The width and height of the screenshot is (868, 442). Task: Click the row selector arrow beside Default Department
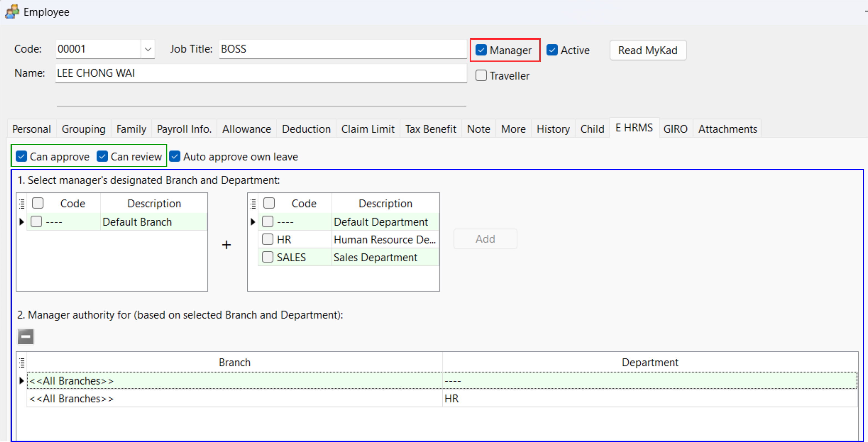pos(253,222)
